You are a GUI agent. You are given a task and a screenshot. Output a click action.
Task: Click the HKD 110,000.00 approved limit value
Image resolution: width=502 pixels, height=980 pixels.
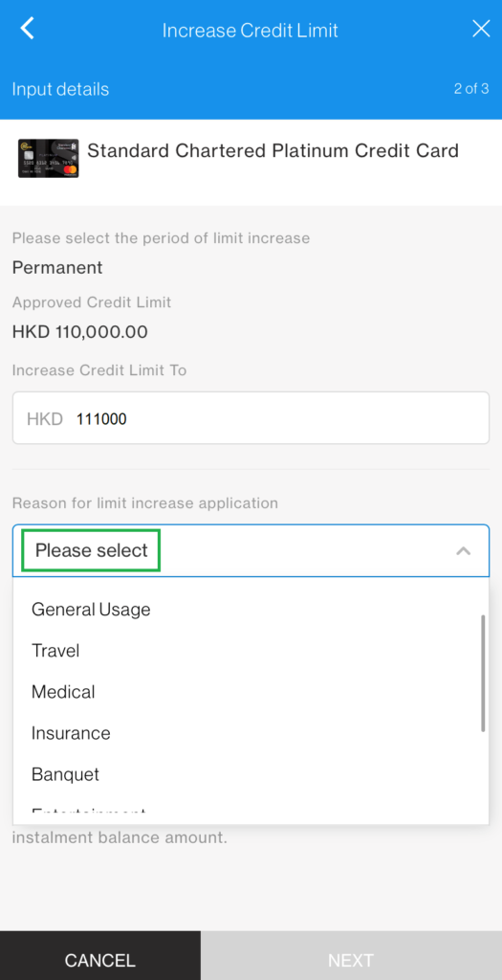[x=80, y=332]
